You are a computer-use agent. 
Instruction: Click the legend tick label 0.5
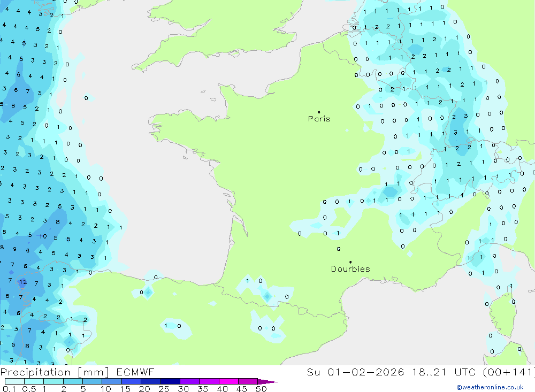pos(29,389)
